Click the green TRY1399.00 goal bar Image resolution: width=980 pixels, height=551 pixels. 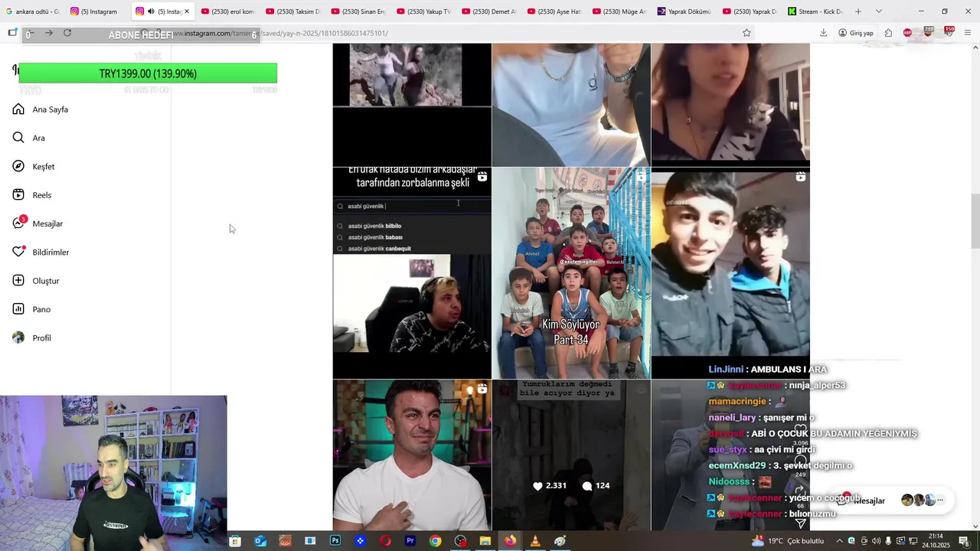point(148,73)
